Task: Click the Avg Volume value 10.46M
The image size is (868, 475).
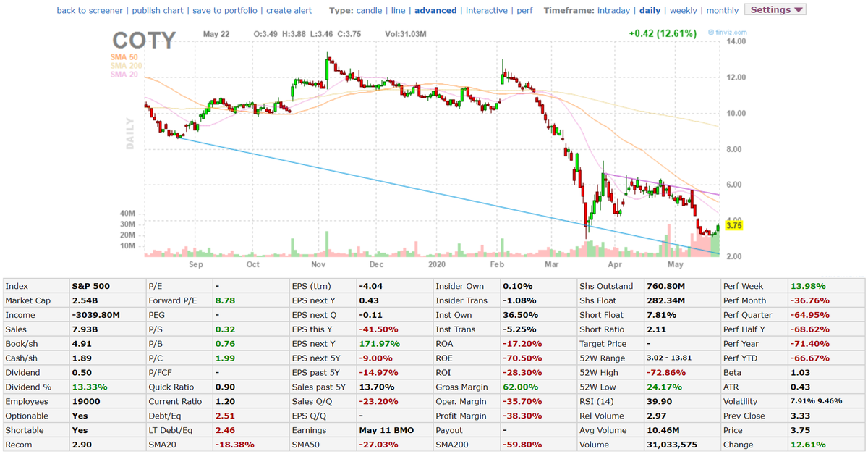Action: point(663,431)
